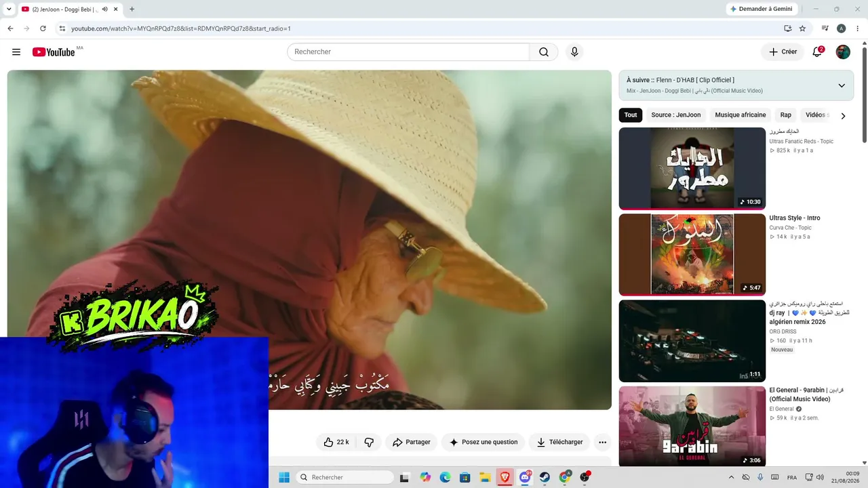
Task: Open Discord from the taskbar
Action: point(524,477)
